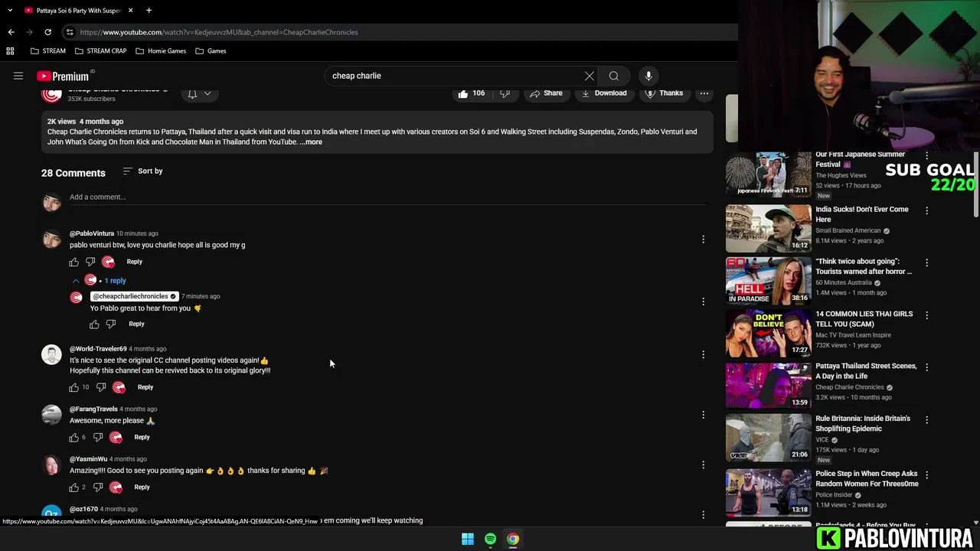Open notification bell dropdown for the channel
This screenshot has width=980, height=551.
click(199, 93)
